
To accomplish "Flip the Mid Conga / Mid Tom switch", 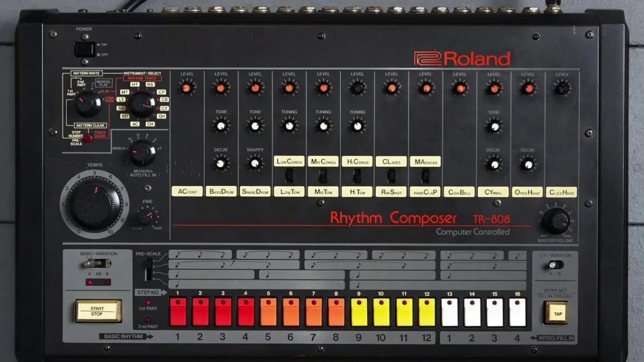I will (323, 175).
